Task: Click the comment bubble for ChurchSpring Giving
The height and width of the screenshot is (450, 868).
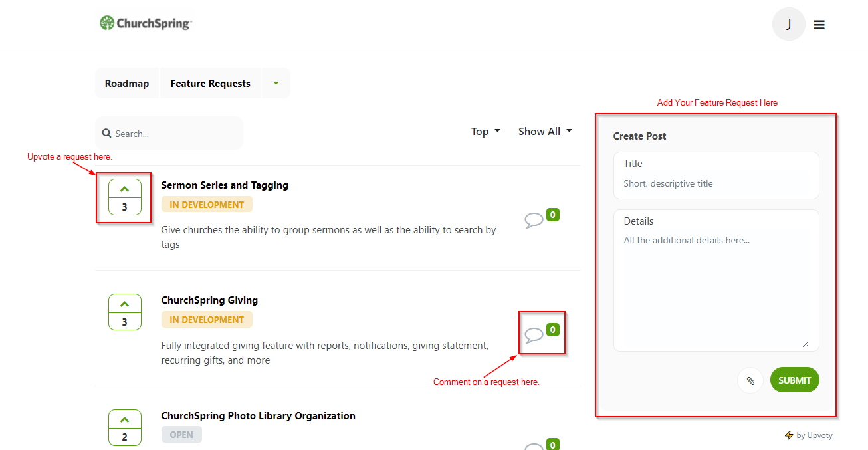Action: click(x=534, y=335)
